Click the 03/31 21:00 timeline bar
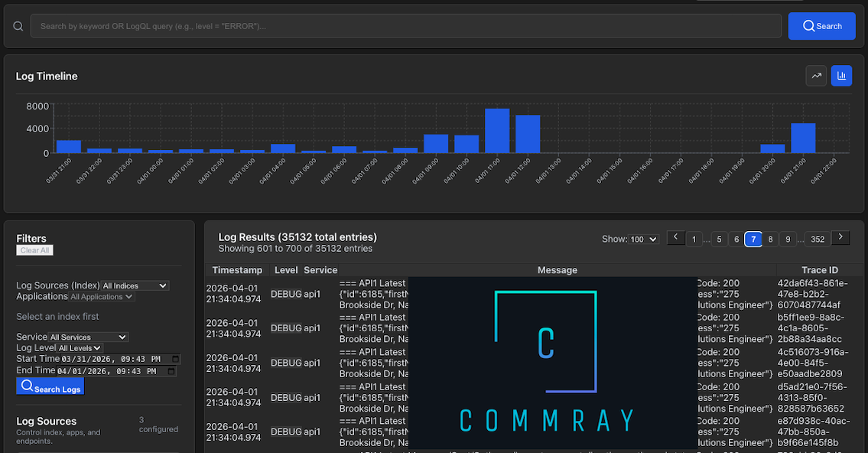 coord(69,147)
